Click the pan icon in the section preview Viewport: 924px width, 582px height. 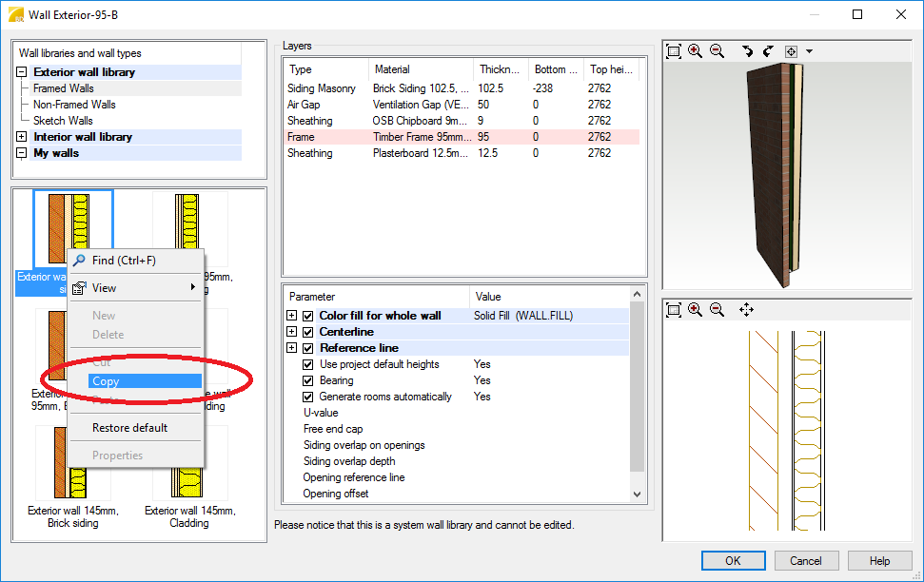(x=746, y=310)
